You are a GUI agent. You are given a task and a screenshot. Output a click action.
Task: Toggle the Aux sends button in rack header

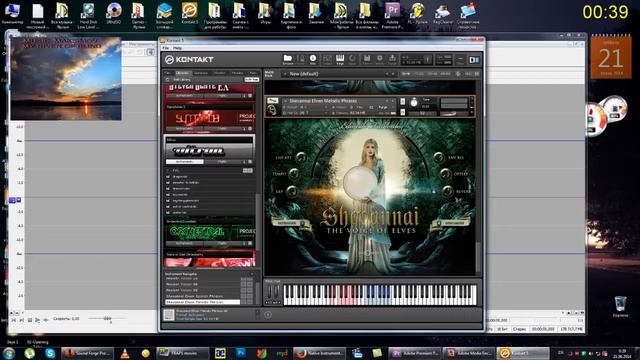(469, 74)
